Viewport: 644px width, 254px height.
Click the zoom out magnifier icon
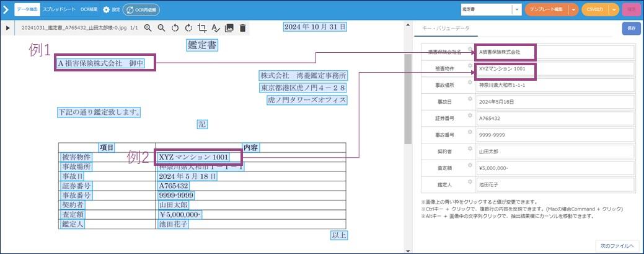pyautogui.click(x=161, y=28)
